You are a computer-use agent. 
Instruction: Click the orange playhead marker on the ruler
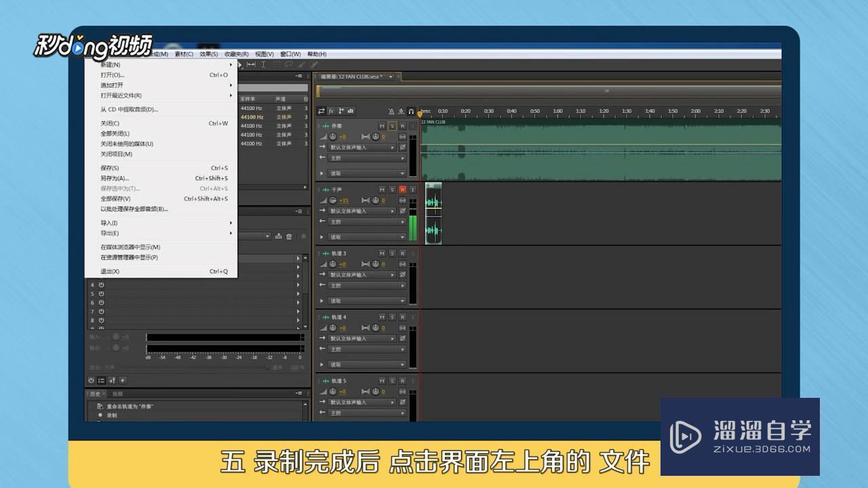(420, 113)
